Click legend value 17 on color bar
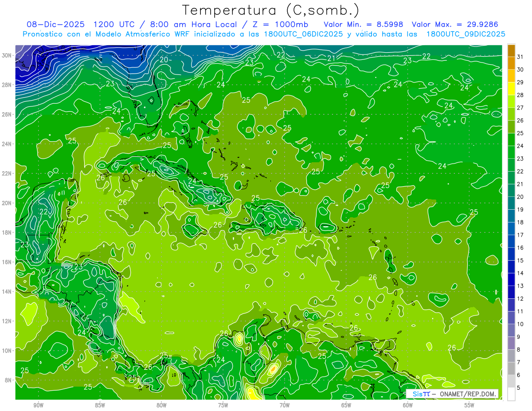The height and width of the screenshot is (411, 532). (x=520, y=235)
